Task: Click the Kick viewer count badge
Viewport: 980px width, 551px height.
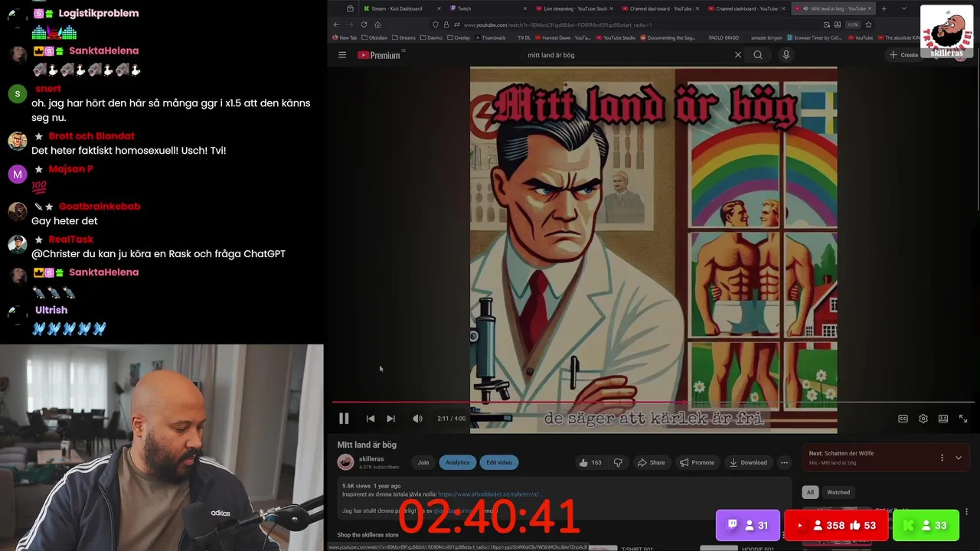Action: (x=925, y=526)
